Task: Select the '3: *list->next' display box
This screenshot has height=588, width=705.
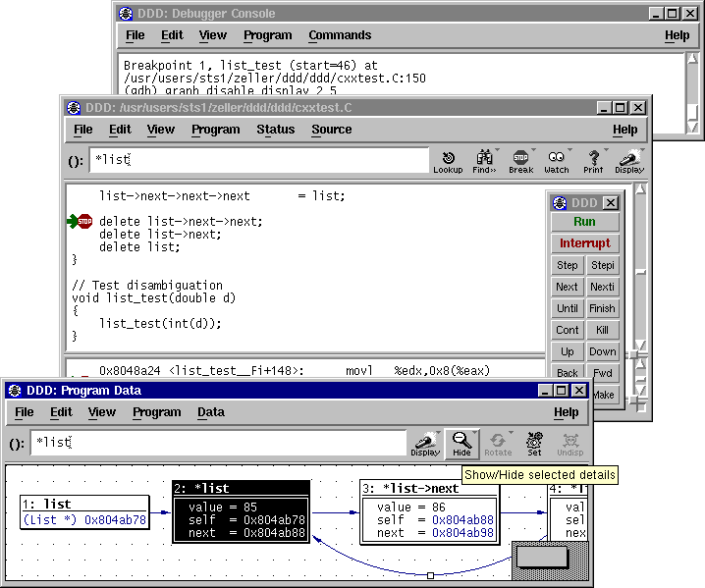Action: pyautogui.click(x=430, y=512)
